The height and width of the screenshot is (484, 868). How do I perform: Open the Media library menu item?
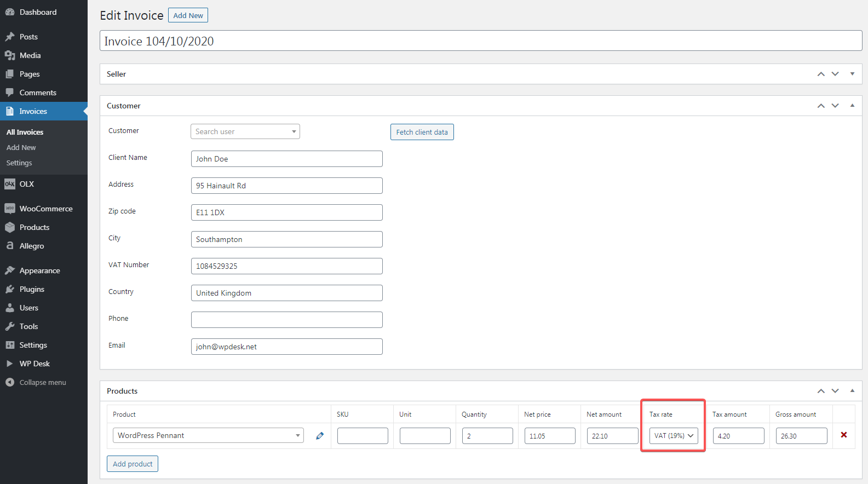point(30,55)
